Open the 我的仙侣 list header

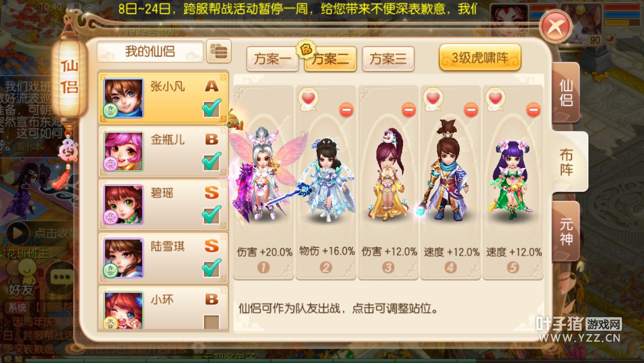pyautogui.click(x=150, y=52)
